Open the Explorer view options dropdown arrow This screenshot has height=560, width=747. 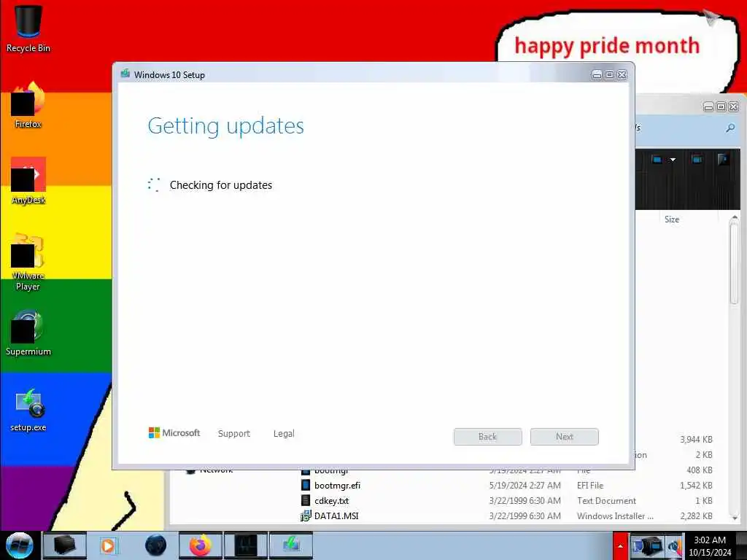pyautogui.click(x=673, y=160)
